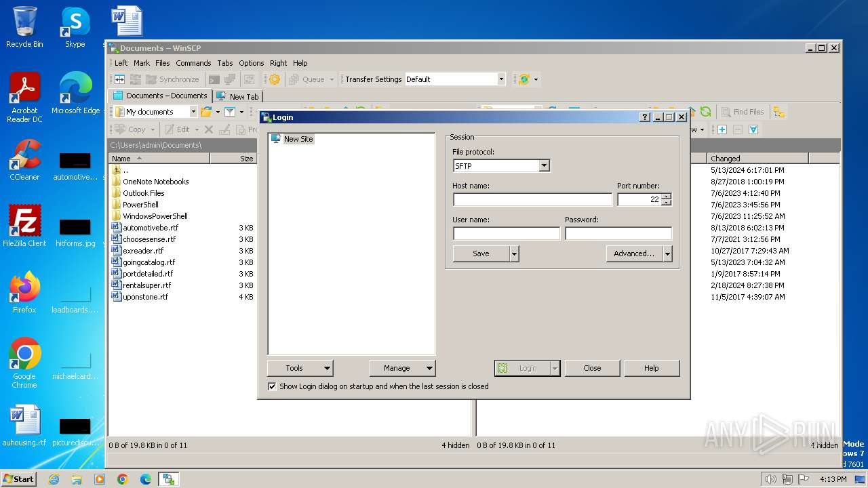Open the Commands menu

point(193,63)
